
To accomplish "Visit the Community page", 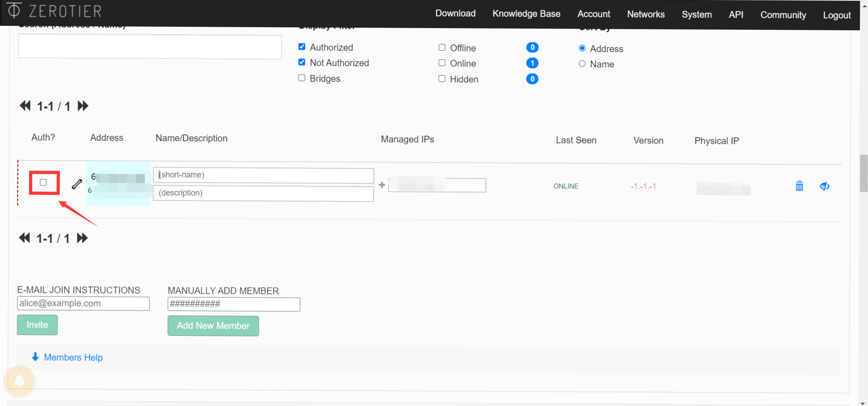I will tap(783, 15).
